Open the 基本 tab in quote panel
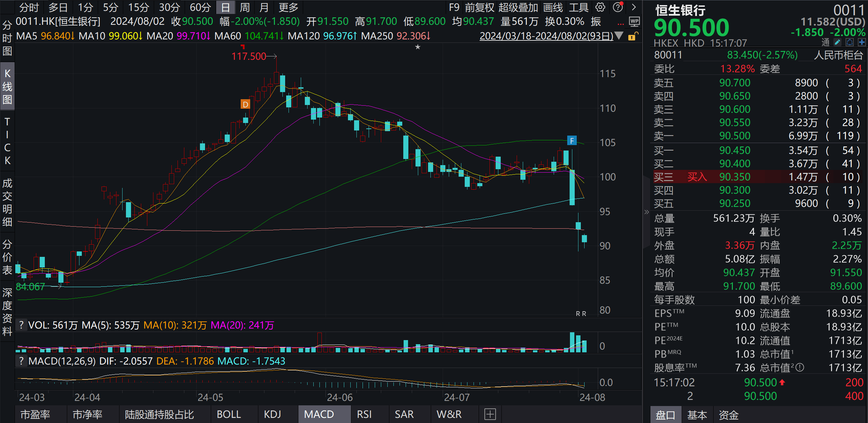 click(697, 415)
